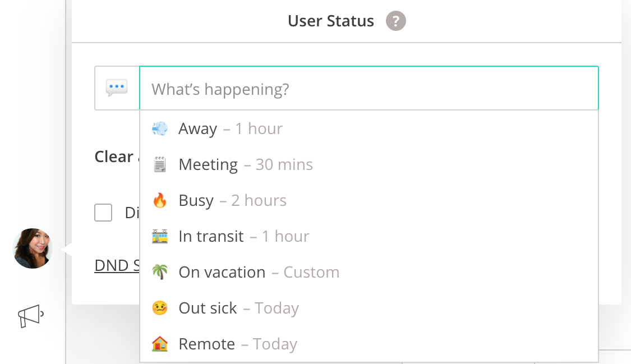The height and width of the screenshot is (364, 631).
Task: Click the sick face emoji beside Out sick
Action: pyautogui.click(x=160, y=308)
